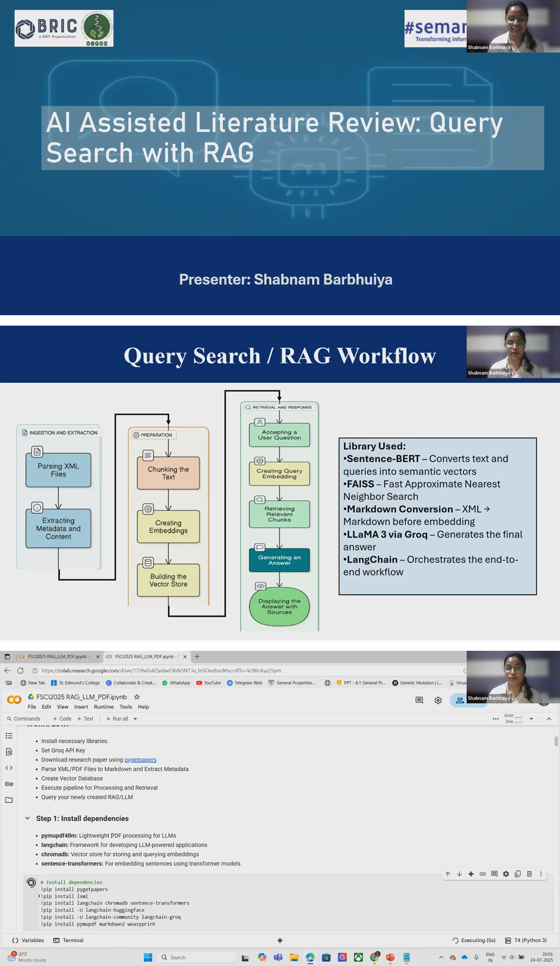Open the RAM and Disk runtime dropdown
The height and width of the screenshot is (966, 560).
(531, 719)
